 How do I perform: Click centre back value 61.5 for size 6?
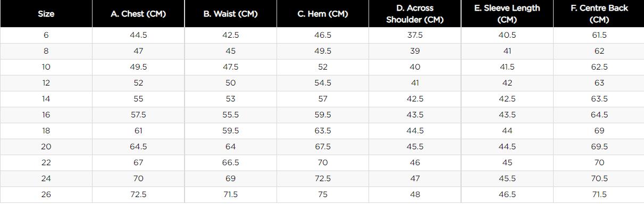click(x=599, y=35)
